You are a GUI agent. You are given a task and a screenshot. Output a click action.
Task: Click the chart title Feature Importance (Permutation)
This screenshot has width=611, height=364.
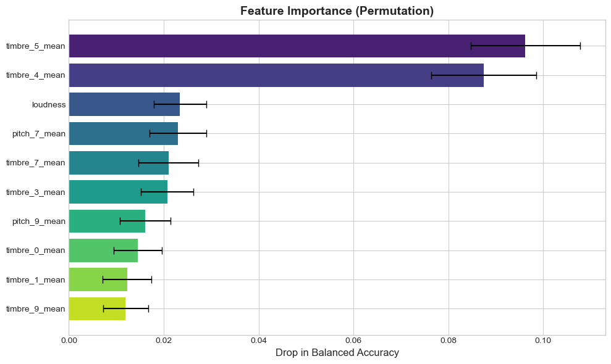[x=337, y=11]
